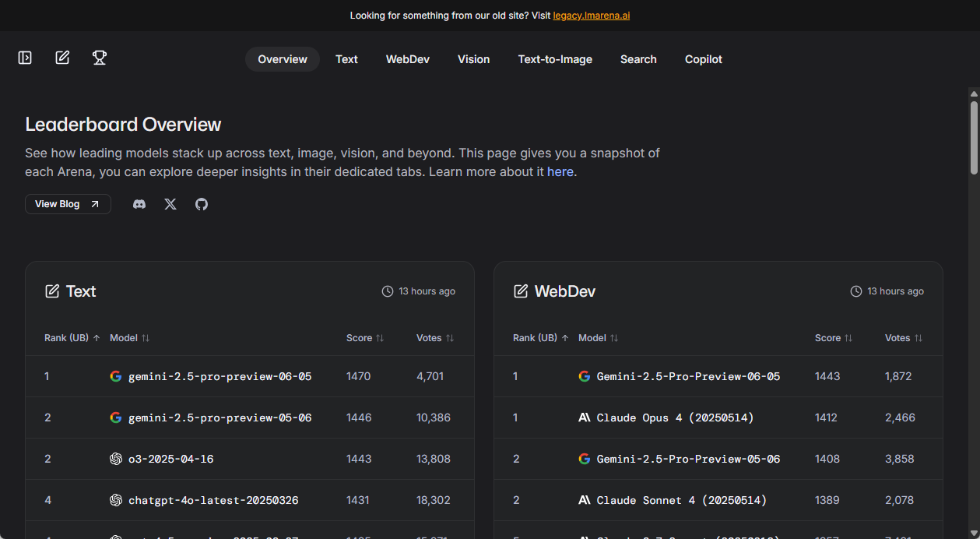
Task: Sort Text table by Model column
Action: 129,338
